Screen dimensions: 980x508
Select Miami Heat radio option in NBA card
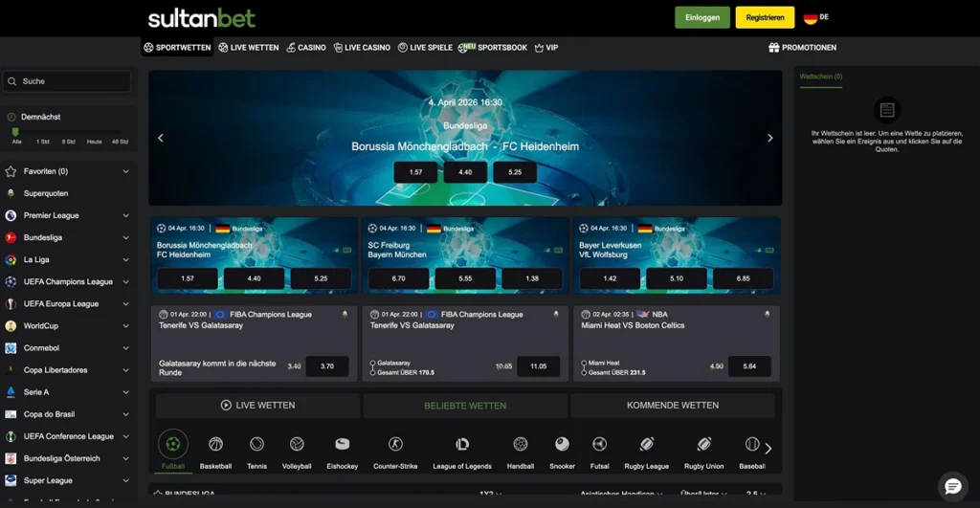pos(584,364)
